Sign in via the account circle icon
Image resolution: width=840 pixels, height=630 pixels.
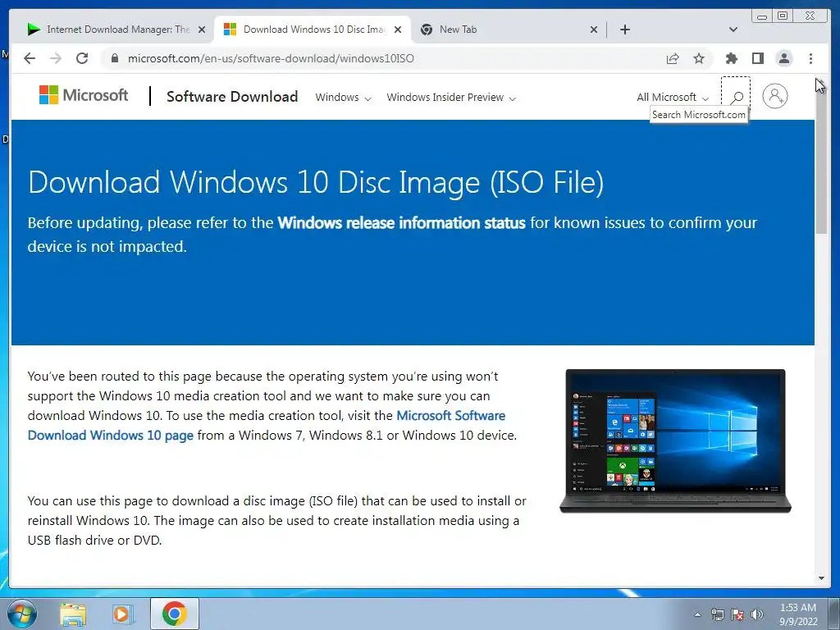(774, 97)
